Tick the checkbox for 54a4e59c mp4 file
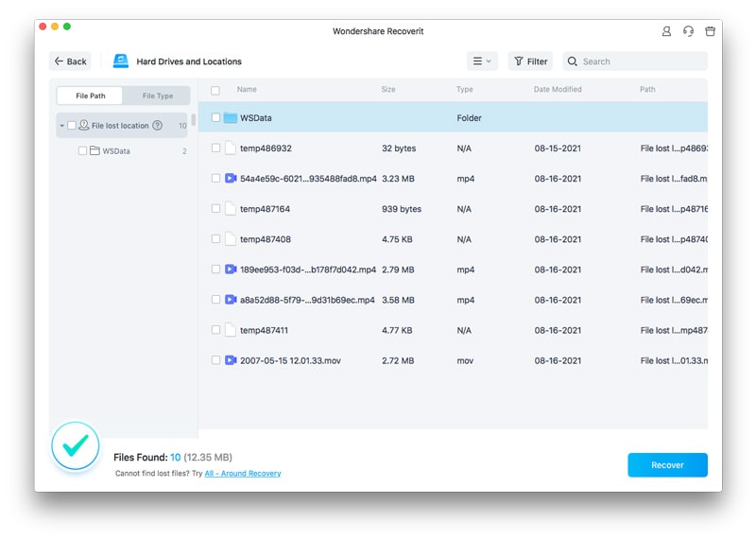Viewport: 756px width, 540px height. coord(215,178)
